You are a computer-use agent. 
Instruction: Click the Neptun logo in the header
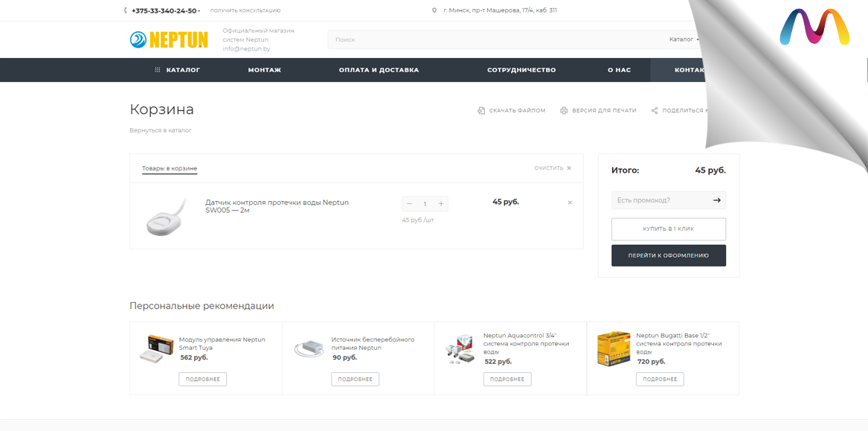[x=169, y=39]
